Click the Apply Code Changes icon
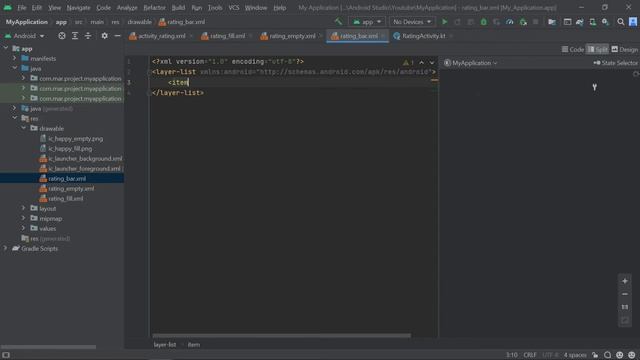Screen dimensions: 640x360 tap(471, 22)
